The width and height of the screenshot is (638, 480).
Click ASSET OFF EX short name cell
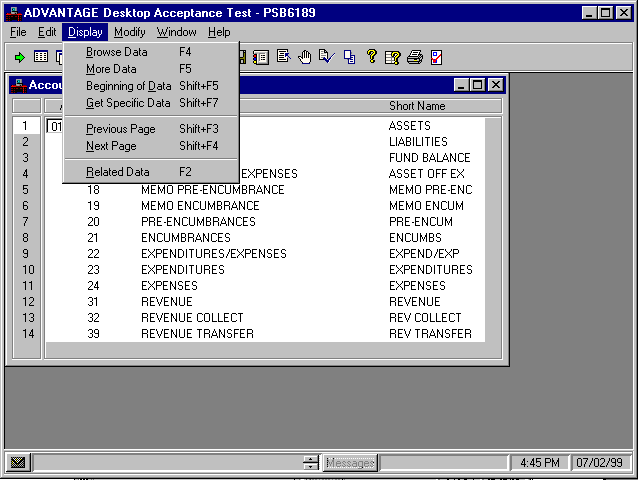tap(426, 174)
